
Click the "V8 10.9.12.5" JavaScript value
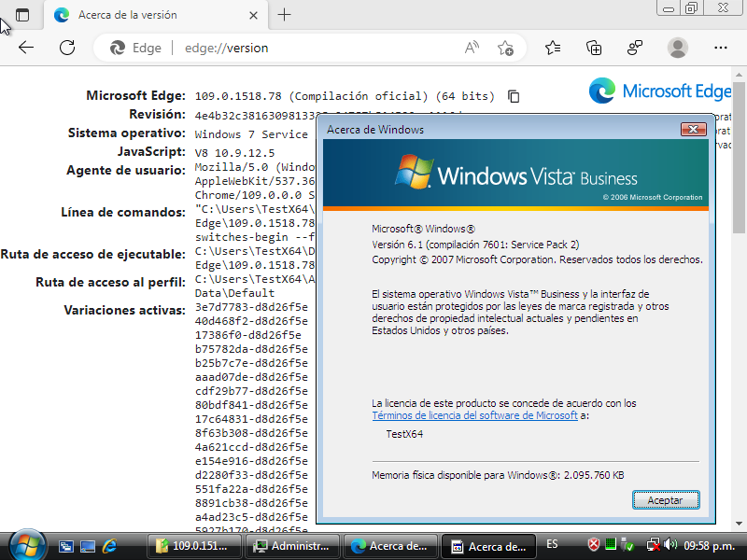point(235,153)
